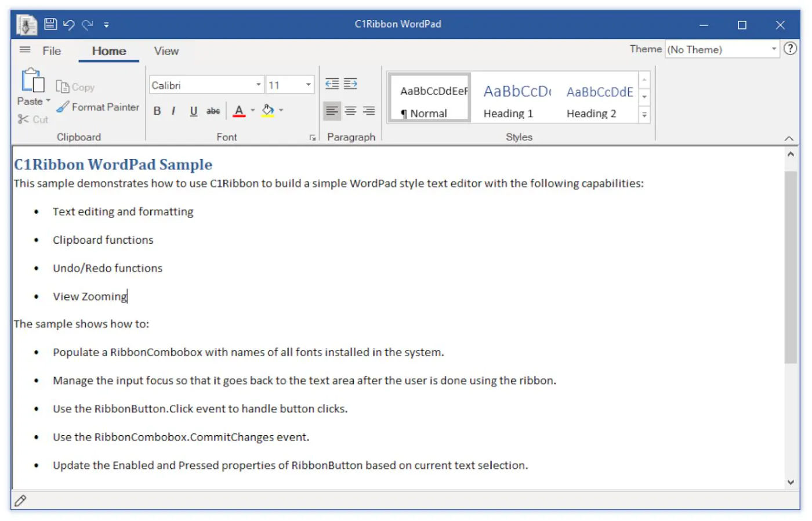
Task: Open the help question mark icon
Action: click(x=790, y=49)
